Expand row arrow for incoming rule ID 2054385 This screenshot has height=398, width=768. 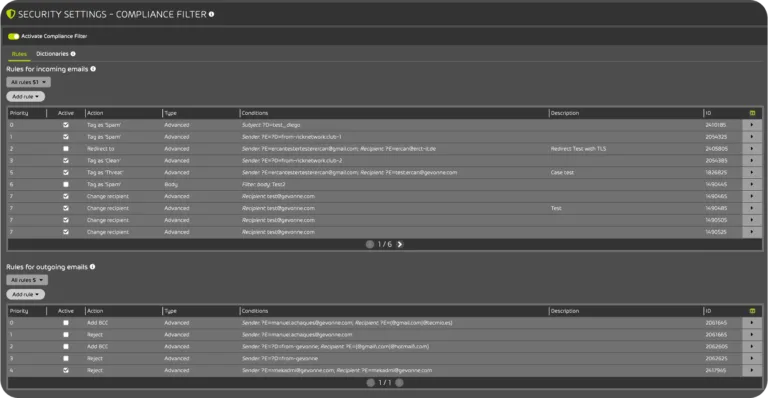click(x=752, y=161)
